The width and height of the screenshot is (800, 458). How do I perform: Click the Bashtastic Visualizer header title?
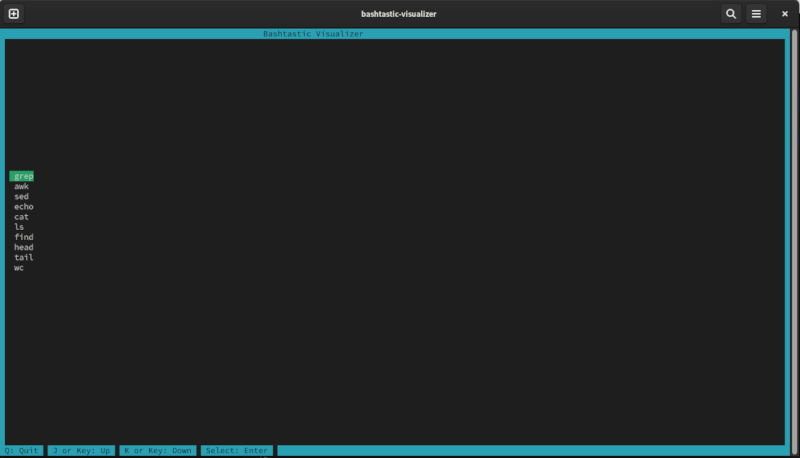[x=313, y=34]
